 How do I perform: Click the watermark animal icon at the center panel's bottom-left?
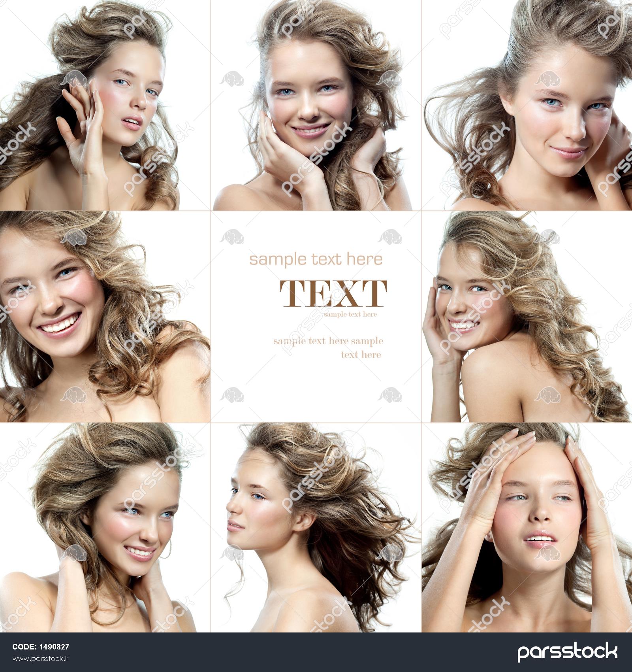pyautogui.click(x=232, y=395)
